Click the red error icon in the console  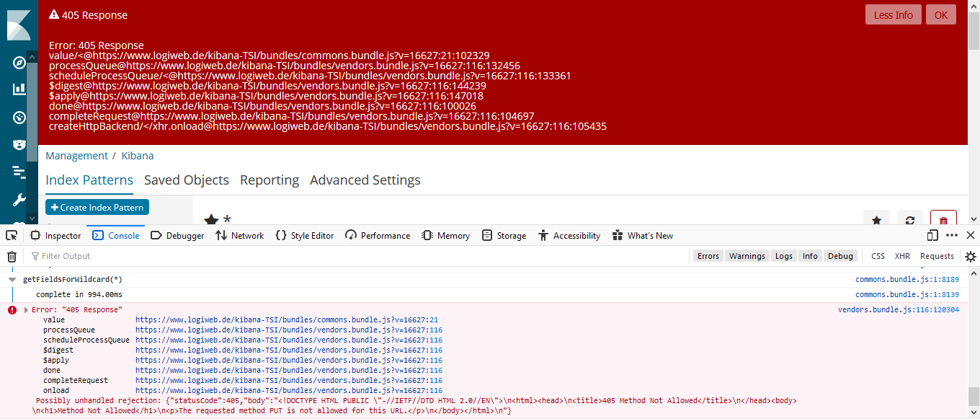click(12, 310)
